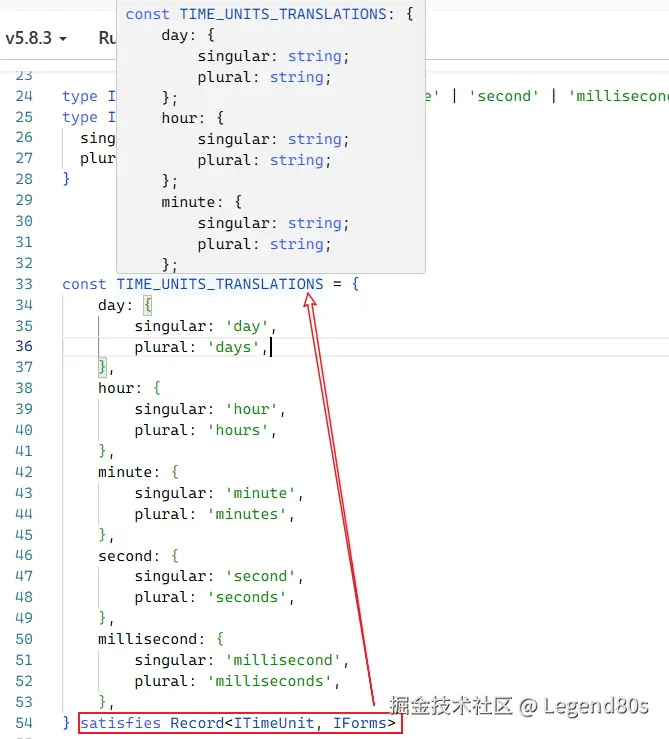This screenshot has height=739, width=669.
Task: Click the 'type' keyword on line 24
Action: [80, 96]
